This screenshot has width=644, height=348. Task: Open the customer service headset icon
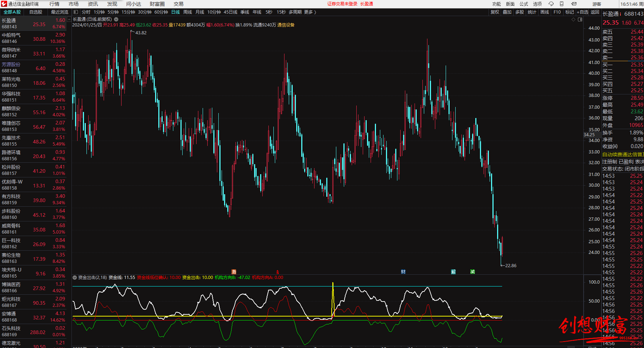(x=551, y=4)
